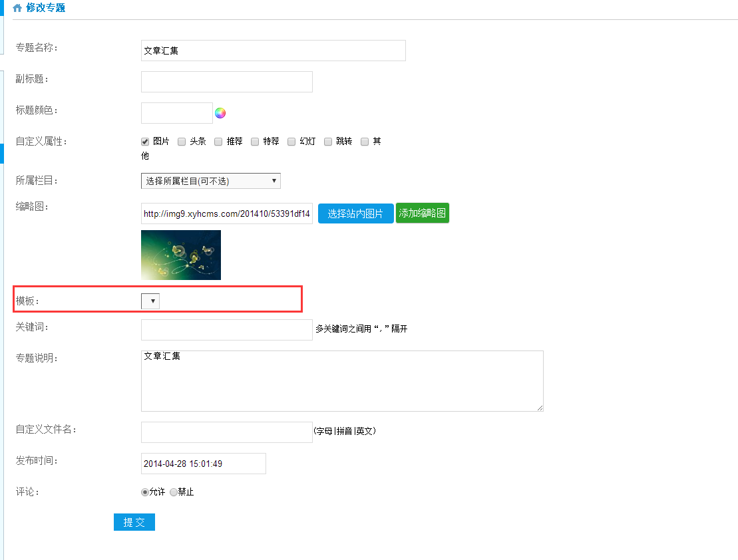Choose the 禁止 comment radio button

point(174,492)
